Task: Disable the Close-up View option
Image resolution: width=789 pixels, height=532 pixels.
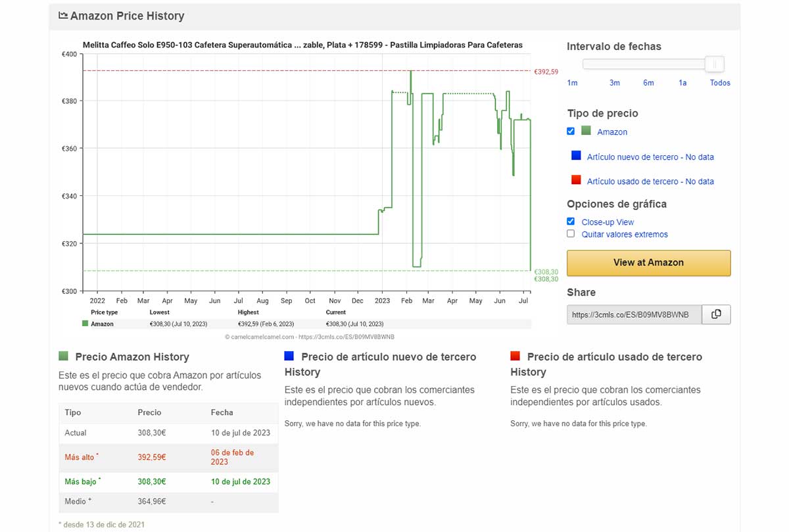Action: coord(571,221)
